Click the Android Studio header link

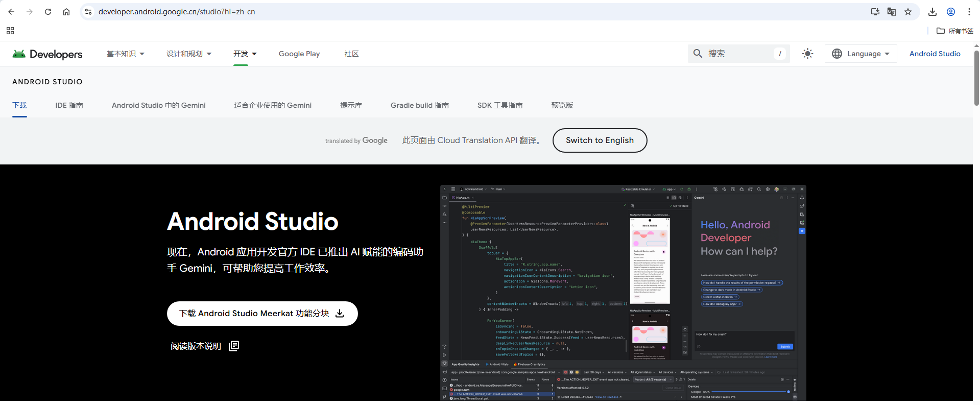[x=935, y=54]
